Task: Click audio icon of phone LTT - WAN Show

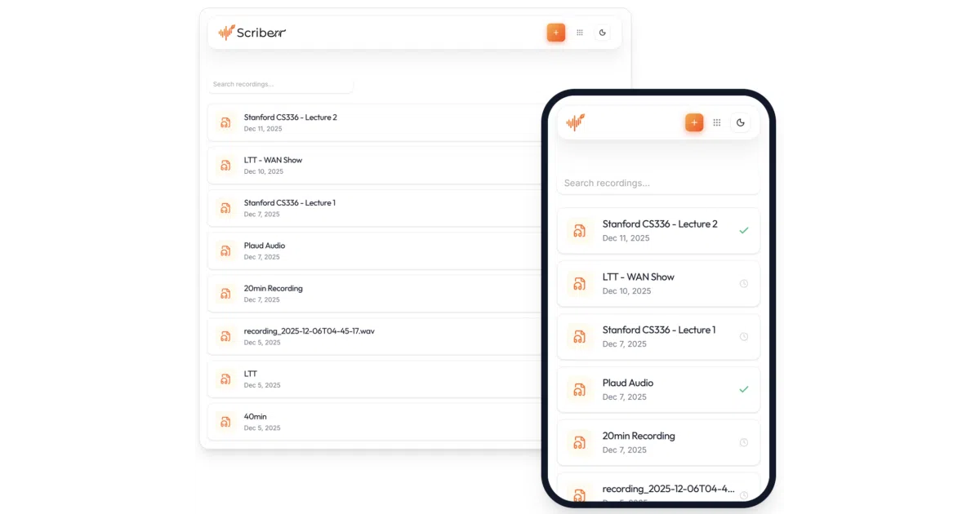Action: 579,284
